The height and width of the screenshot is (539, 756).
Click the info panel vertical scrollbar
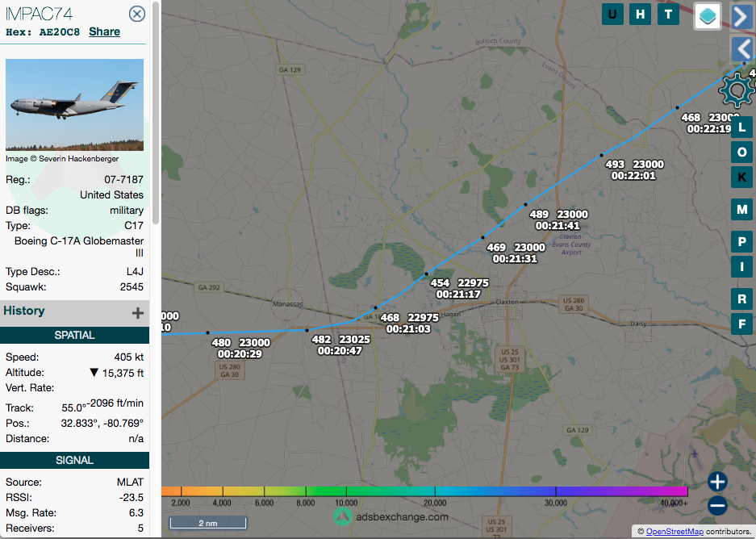pyautogui.click(x=156, y=113)
